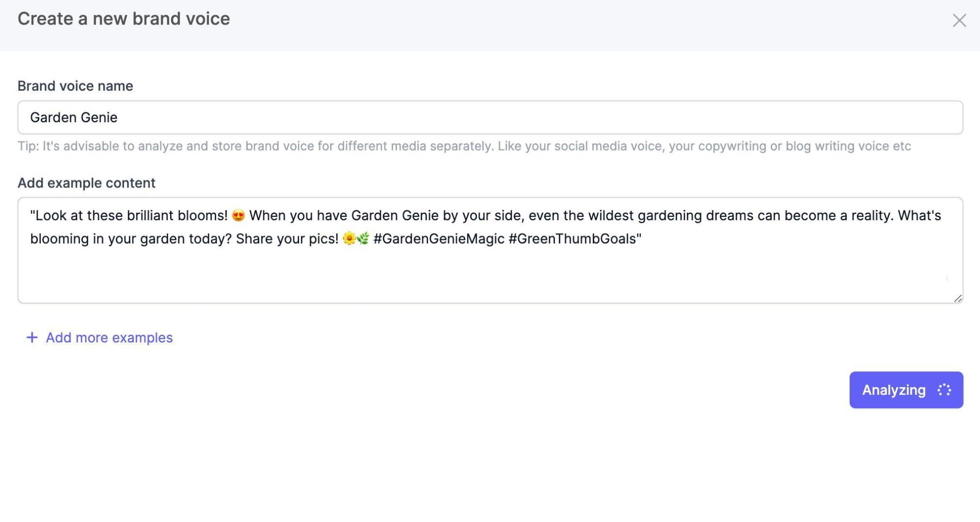Click the #GreenThumbGoals hashtag text

(572, 239)
